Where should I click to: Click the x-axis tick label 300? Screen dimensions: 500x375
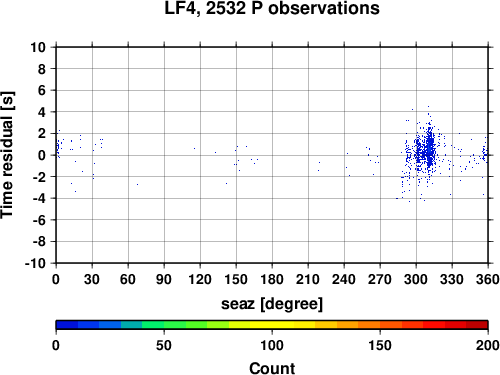[416, 279]
